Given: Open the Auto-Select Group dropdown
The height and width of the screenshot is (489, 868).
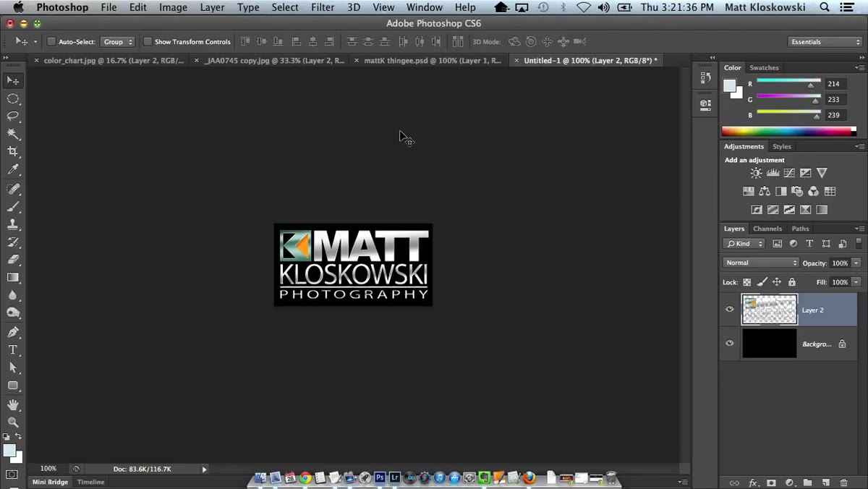Looking at the screenshot, I should 117,42.
